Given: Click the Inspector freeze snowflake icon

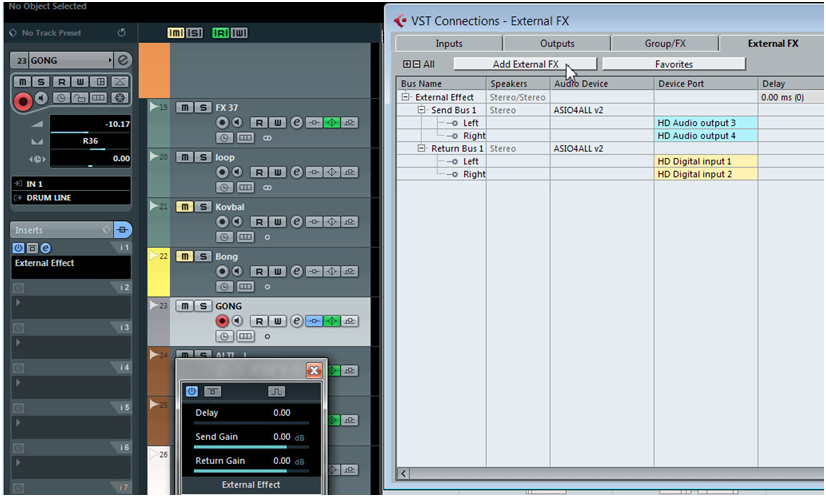Looking at the screenshot, I should click(120, 98).
